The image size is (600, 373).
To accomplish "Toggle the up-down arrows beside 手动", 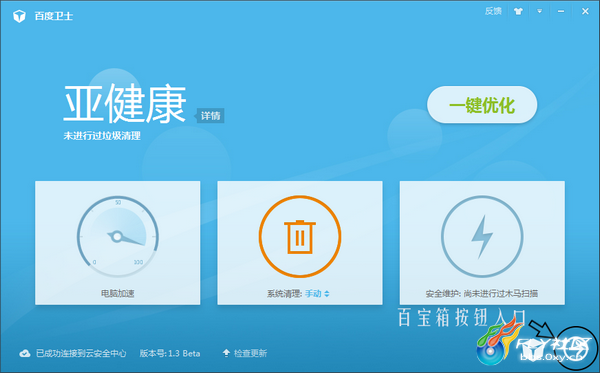I will tap(327, 294).
